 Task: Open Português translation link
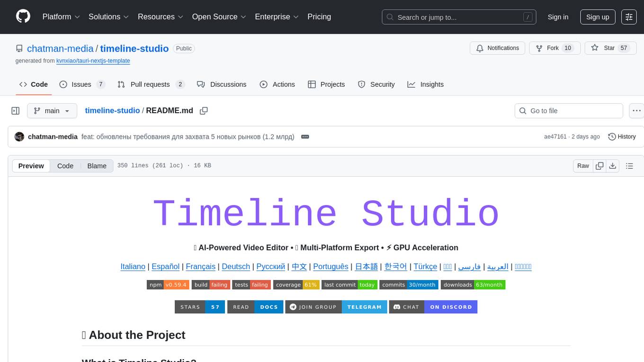point(331,266)
